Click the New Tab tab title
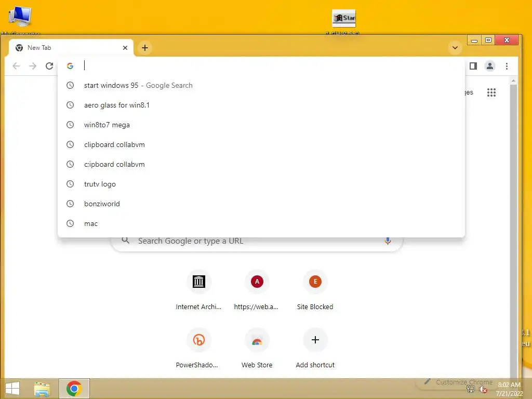 [39, 48]
